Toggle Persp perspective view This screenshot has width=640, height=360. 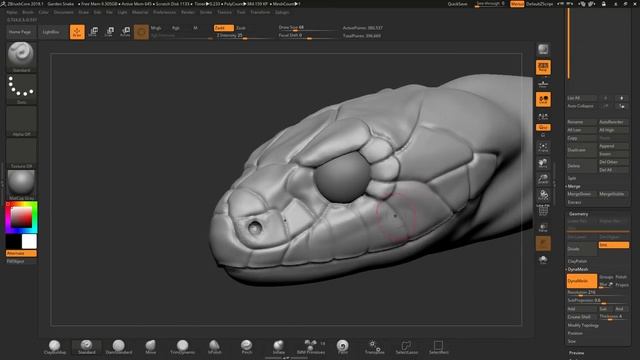click(x=543, y=67)
